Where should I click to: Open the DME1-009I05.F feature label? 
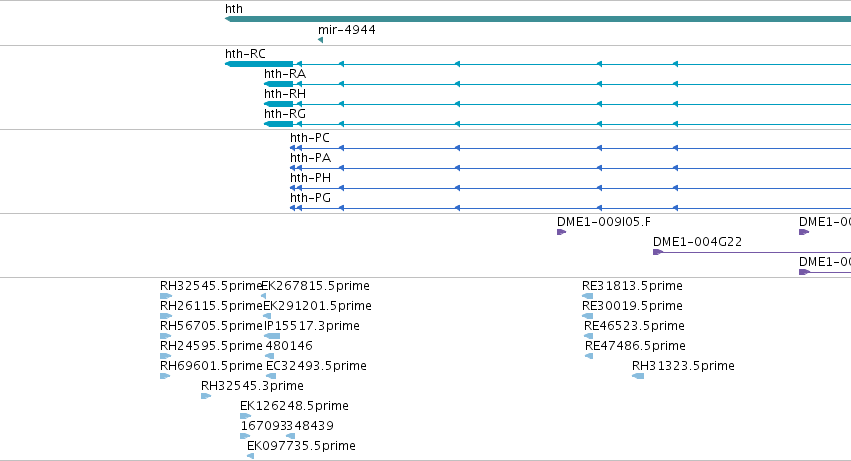(604, 222)
